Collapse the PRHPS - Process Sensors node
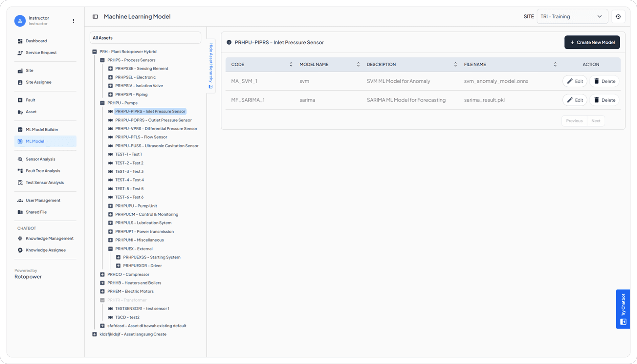Screen dimensions: 637x364 (102, 60)
